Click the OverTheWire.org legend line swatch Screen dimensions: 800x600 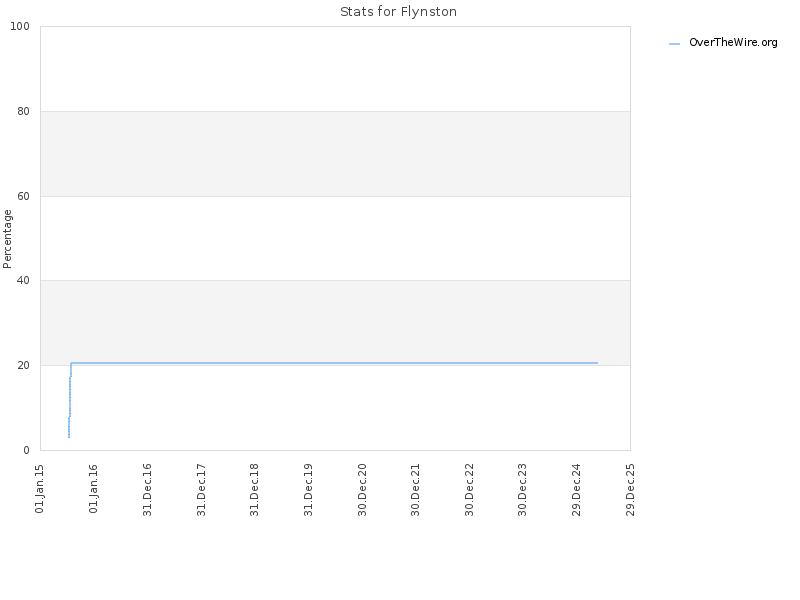[x=674, y=44]
